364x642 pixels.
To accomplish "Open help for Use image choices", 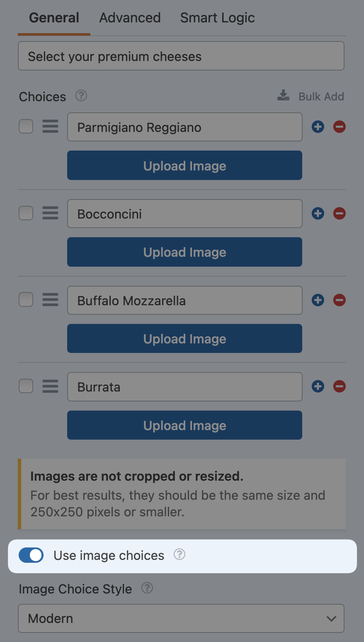I will pos(180,554).
